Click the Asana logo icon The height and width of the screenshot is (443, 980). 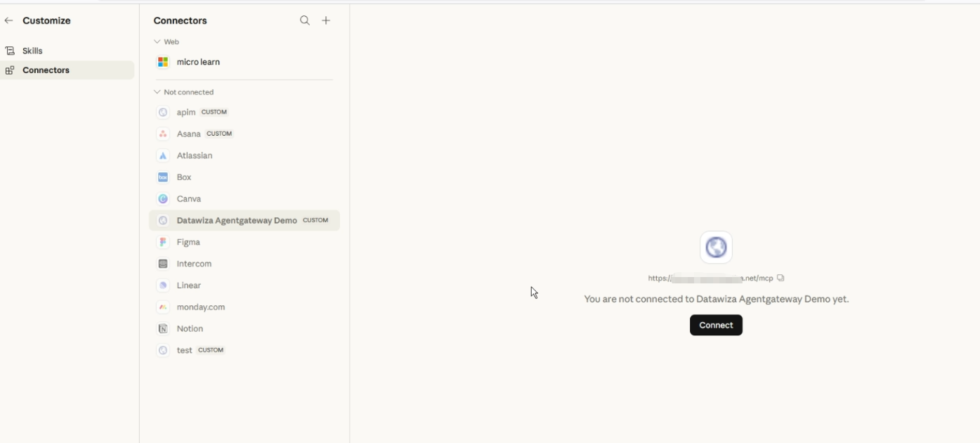pyautogui.click(x=163, y=134)
